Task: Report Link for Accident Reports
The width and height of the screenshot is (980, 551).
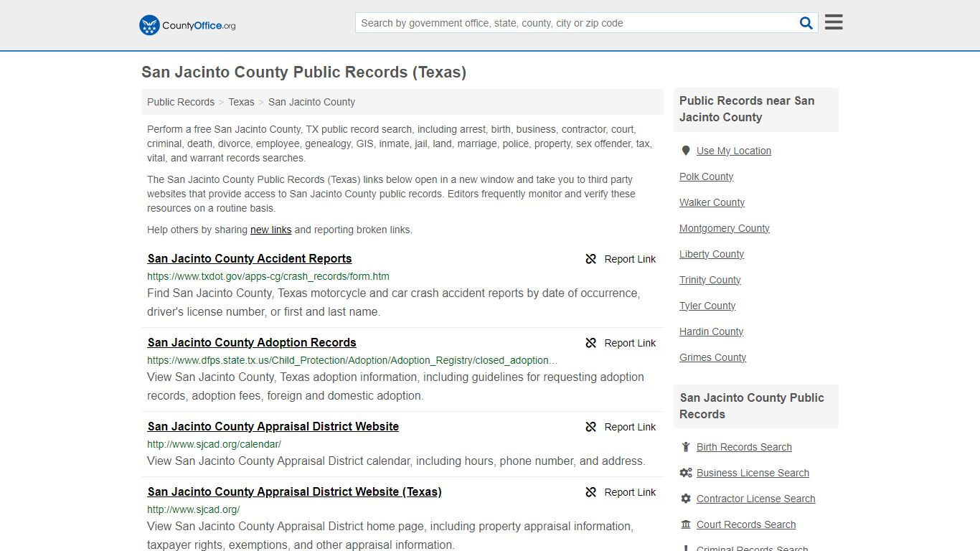Action: 630,259
